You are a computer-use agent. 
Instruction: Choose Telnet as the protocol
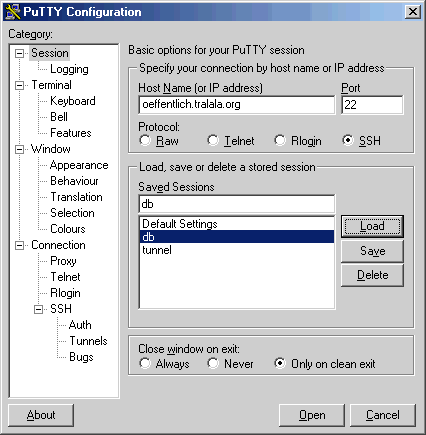(213, 140)
